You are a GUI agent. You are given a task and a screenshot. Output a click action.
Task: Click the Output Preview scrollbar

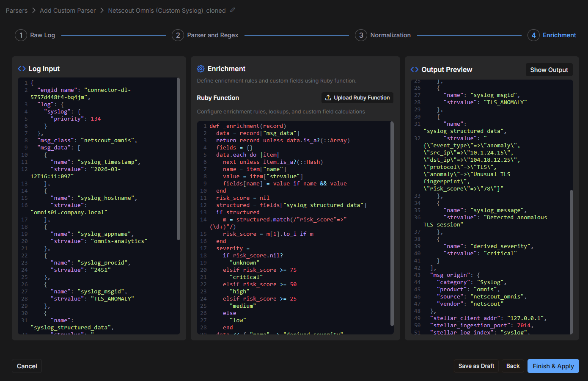pos(572,262)
